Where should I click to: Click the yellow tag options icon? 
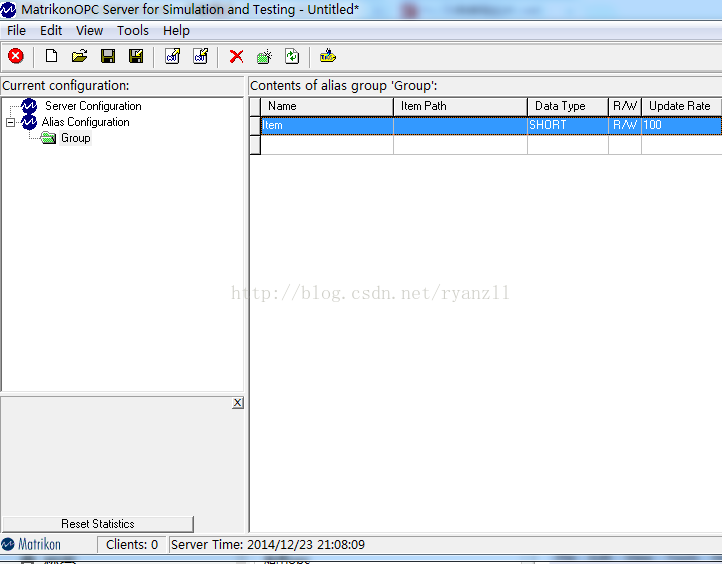click(328, 56)
